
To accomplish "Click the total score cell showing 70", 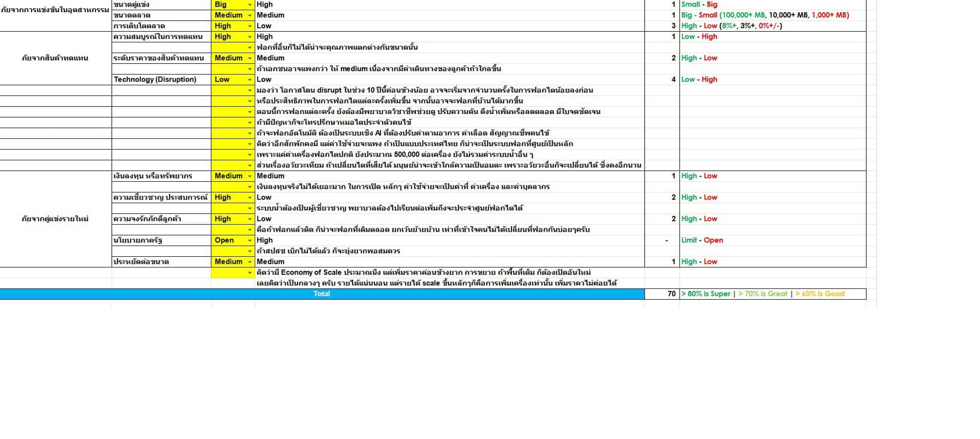I will click(x=661, y=294).
